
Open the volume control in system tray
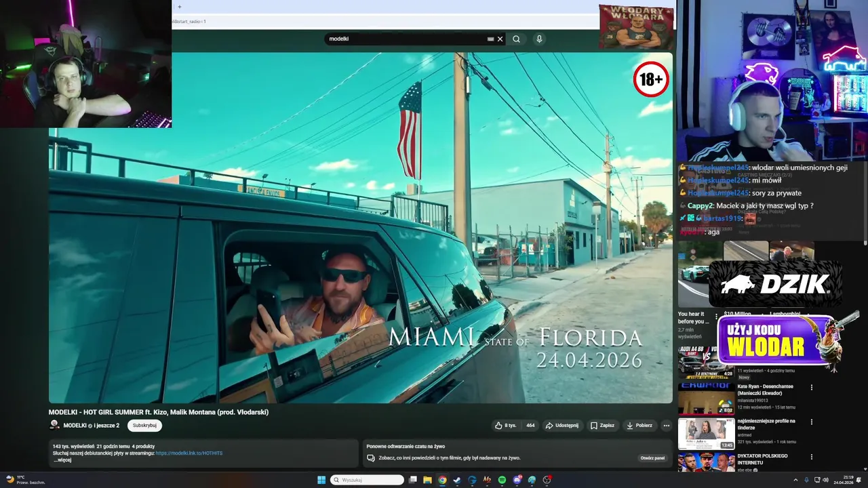825,480
